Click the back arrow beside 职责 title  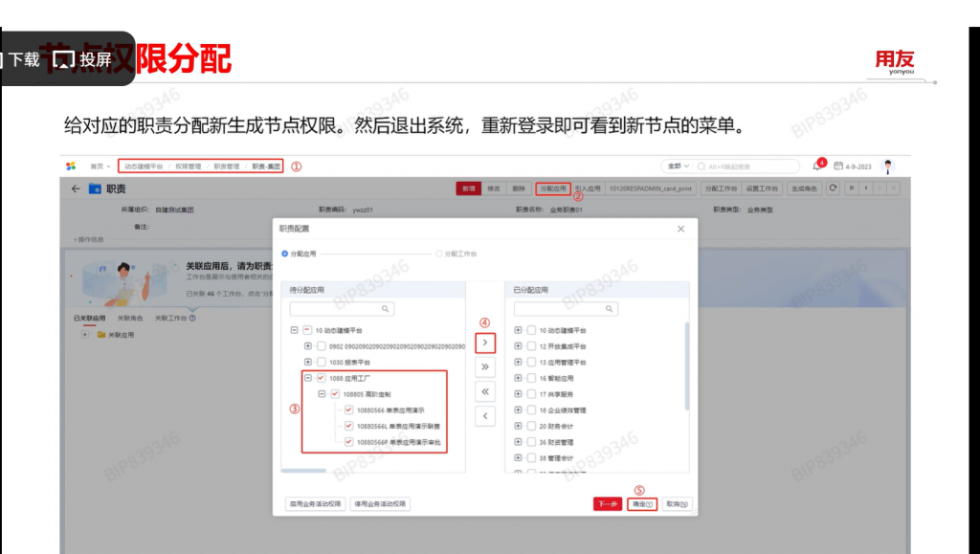[x=76, y=189]
